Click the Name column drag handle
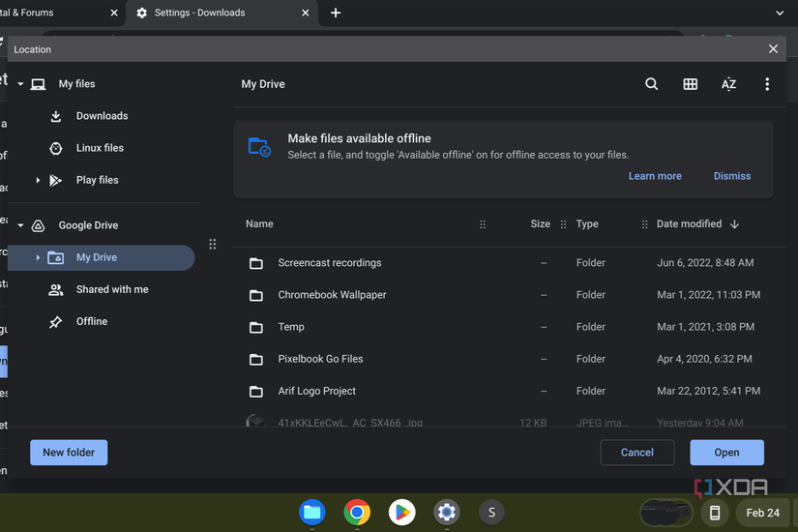The height and width of the screenshot is (532, 798). pos(483,224)
